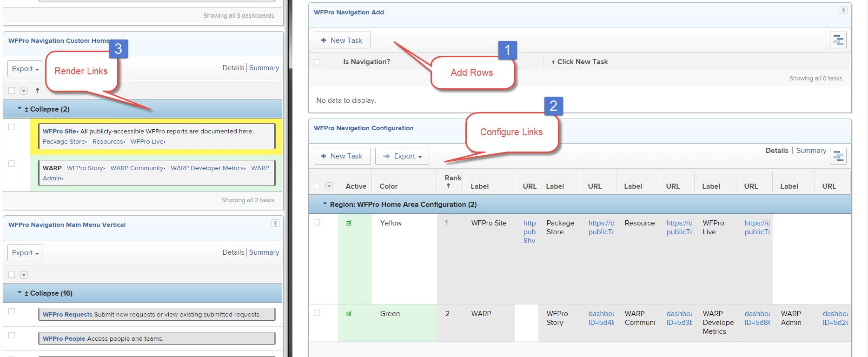This screenshot has width=868, height=357.
Task: Open WFPro Site link in yellow box
Action: pos(60,132)
